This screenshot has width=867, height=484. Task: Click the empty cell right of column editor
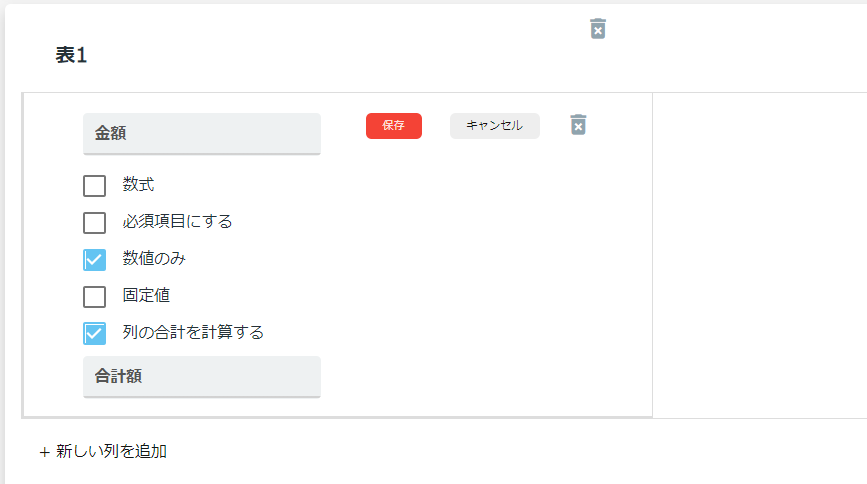[x=760, y=256]
